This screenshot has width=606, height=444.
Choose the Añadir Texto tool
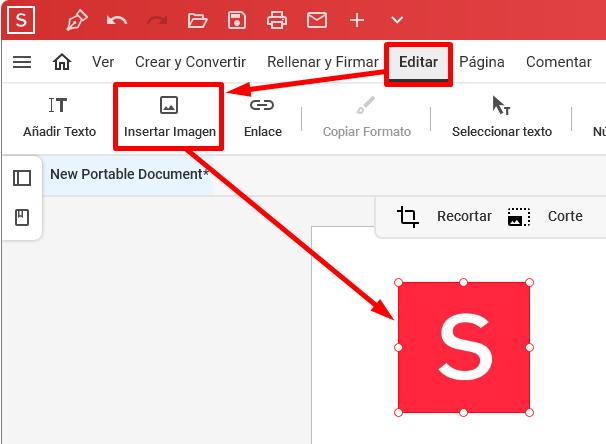[59, 117]
